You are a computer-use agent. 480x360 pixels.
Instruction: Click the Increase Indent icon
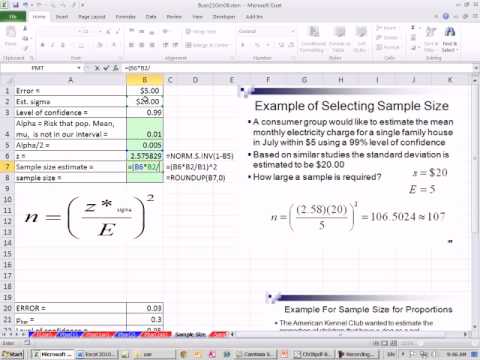pyautogui.click(x=176, y=45)
